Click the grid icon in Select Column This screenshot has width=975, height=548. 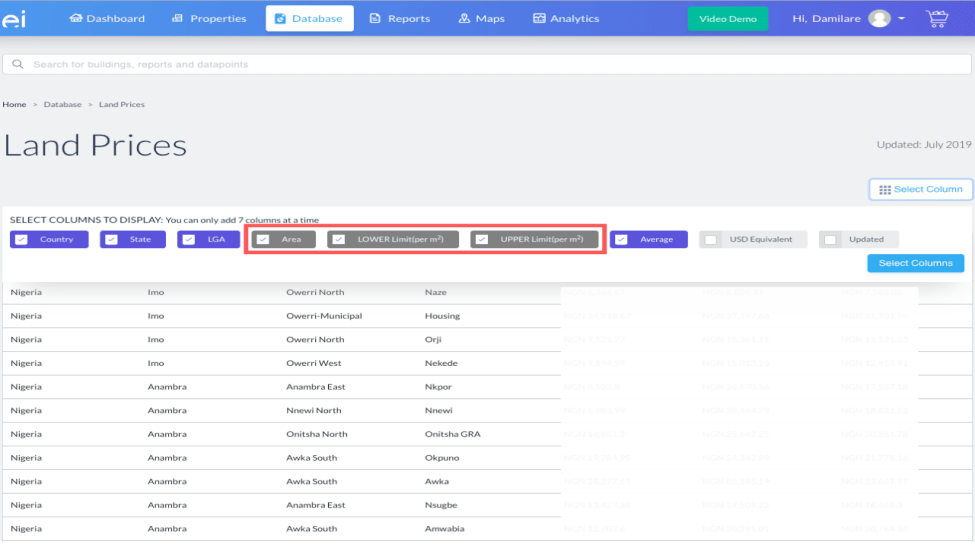coord(885,190)
